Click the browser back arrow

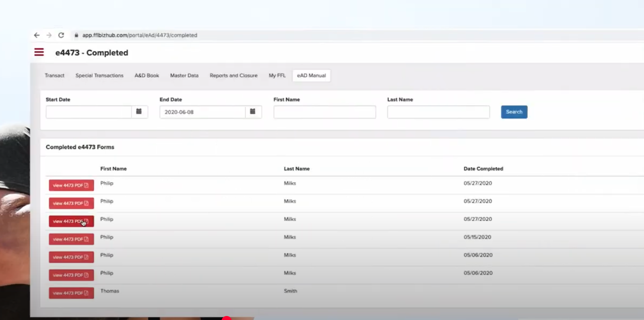(x=37, y=35)
